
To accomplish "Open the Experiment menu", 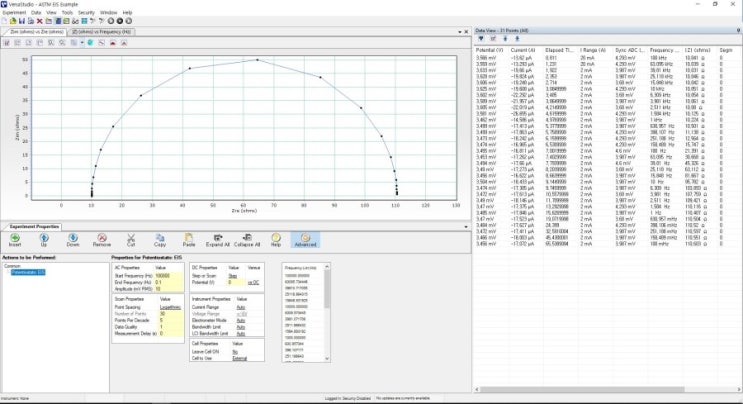I will tap(13, 12).
